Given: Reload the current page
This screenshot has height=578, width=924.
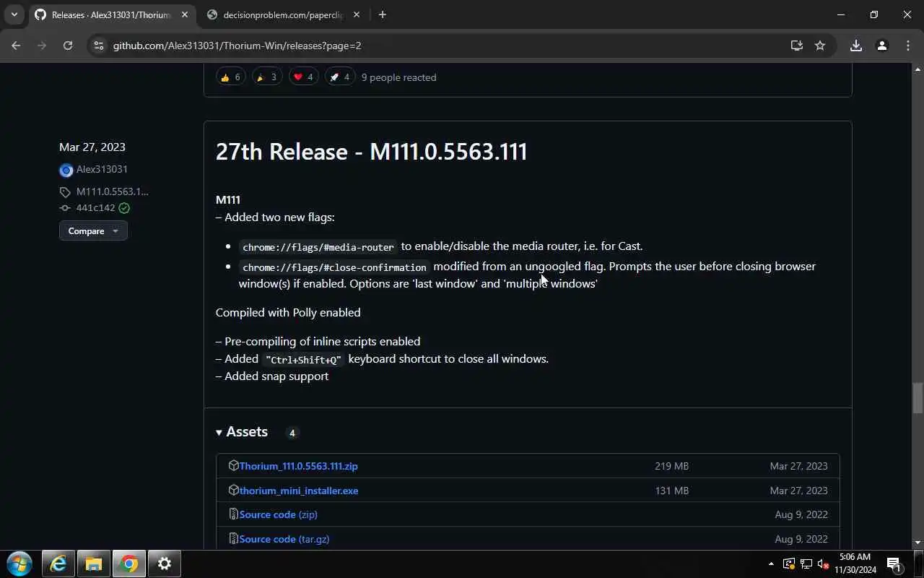Looking at the screenshot, I should pyautogui.click(x=68, y=46).
